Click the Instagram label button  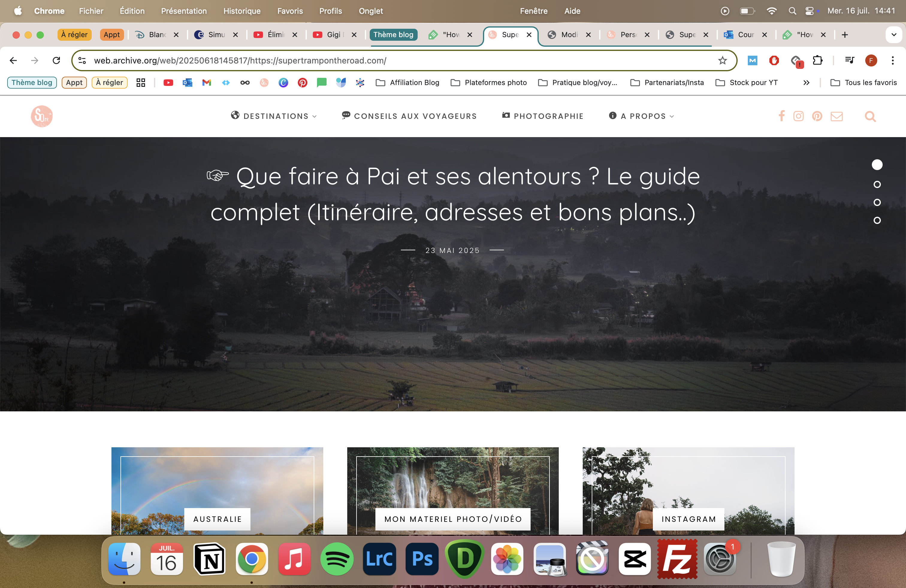coord(688,519)
